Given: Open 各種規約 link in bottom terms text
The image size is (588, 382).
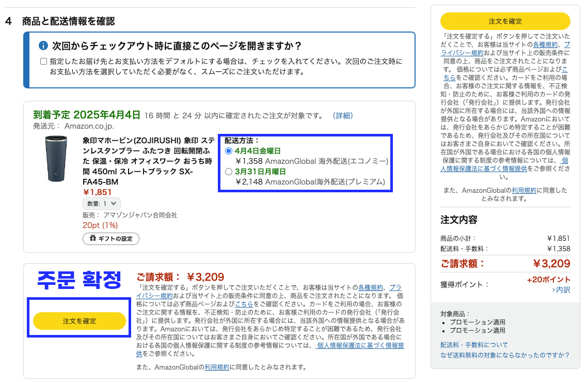Looking at the screenshot, I should click(x=371, y=287).
